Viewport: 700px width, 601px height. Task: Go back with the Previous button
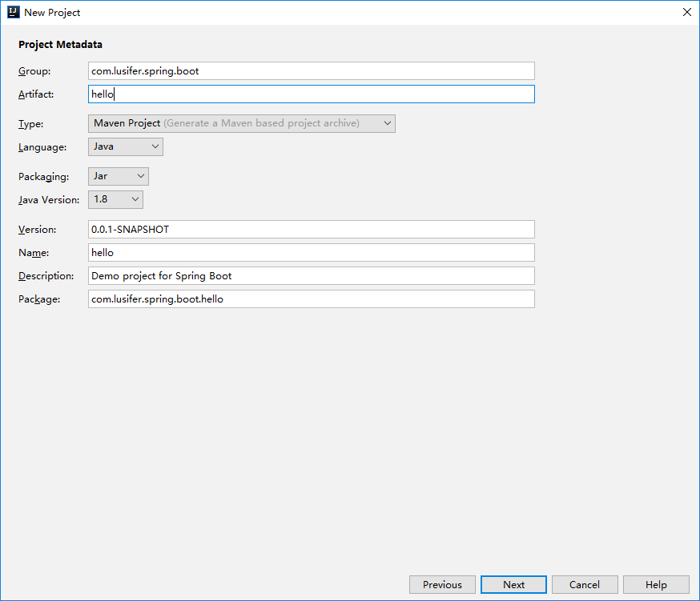(x=442, y=585)
